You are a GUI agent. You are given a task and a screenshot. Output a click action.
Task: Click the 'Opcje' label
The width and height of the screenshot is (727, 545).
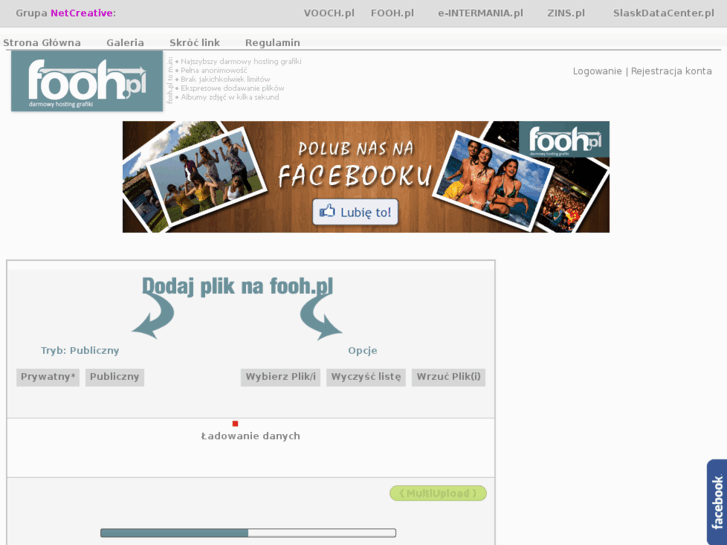[363, 351]
